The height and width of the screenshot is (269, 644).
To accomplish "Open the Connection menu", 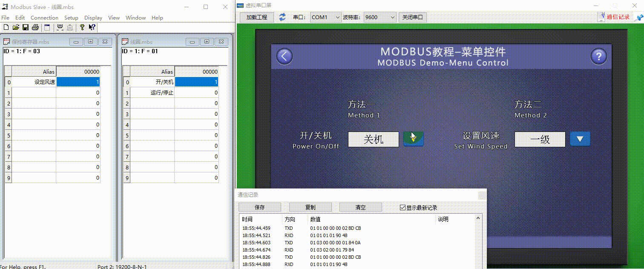I will click(44, 18).
